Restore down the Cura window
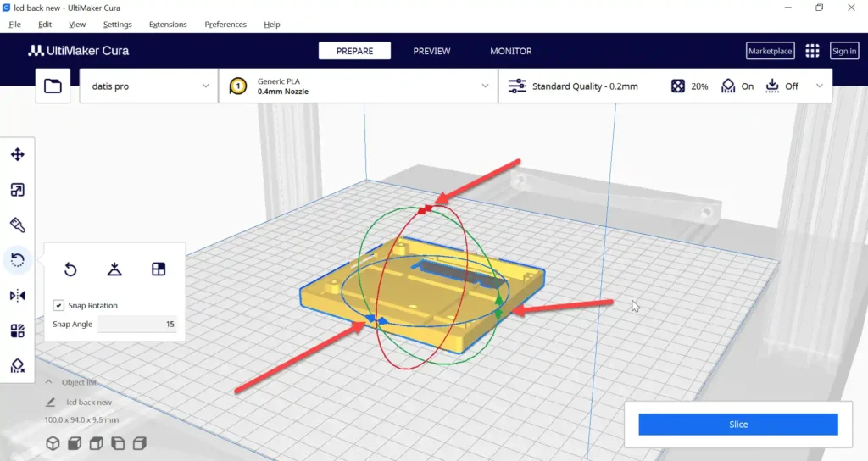The image size is (868, 461). (x=820, y=8)
